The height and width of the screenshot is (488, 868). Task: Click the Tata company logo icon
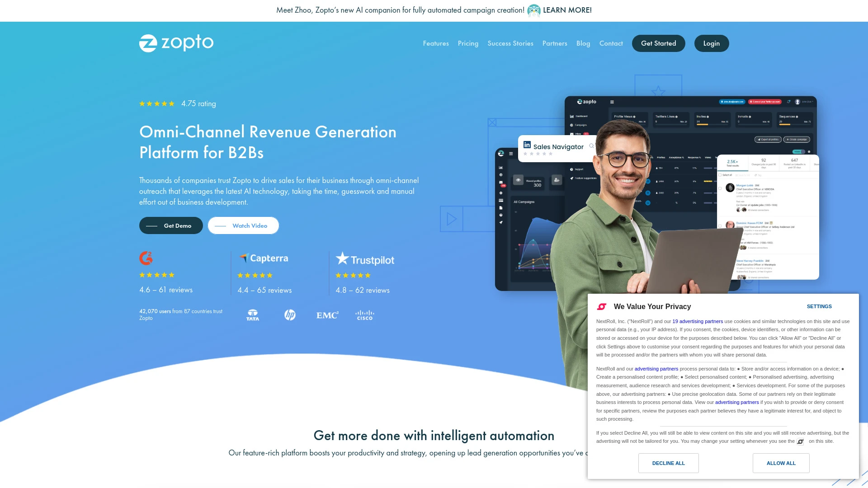point(252,314)
